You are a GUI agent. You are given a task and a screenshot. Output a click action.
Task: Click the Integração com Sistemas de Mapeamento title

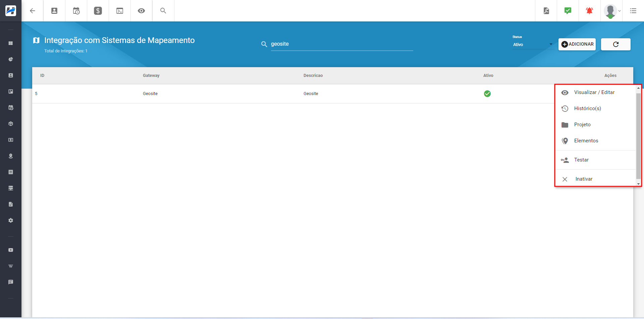coord(119,40)
